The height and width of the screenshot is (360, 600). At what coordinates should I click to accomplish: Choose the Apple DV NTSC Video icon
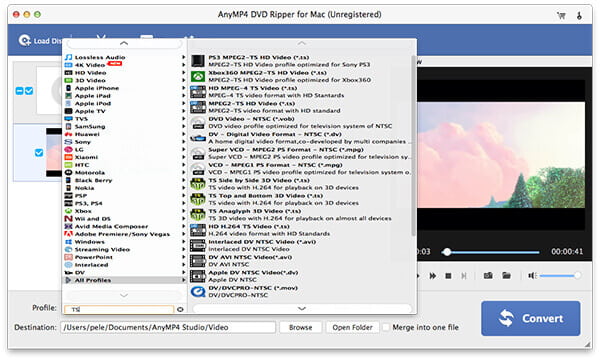198,276
